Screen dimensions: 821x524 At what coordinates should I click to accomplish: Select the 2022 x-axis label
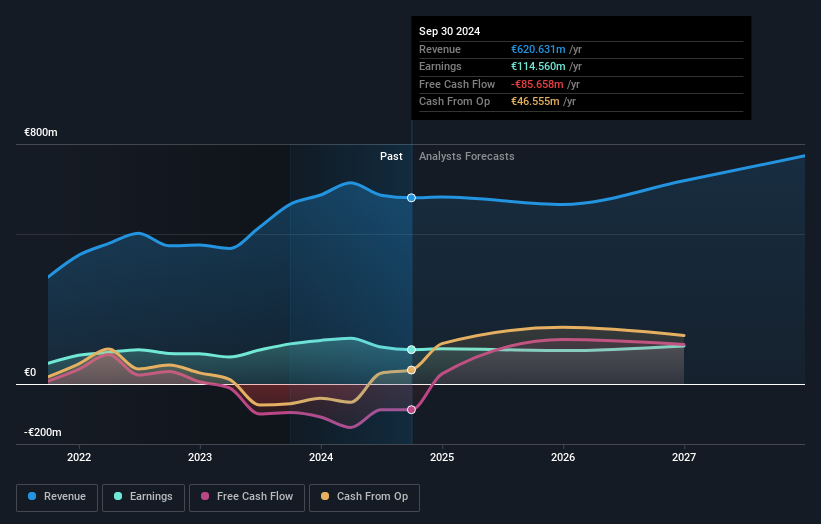(x=79, y=458)
